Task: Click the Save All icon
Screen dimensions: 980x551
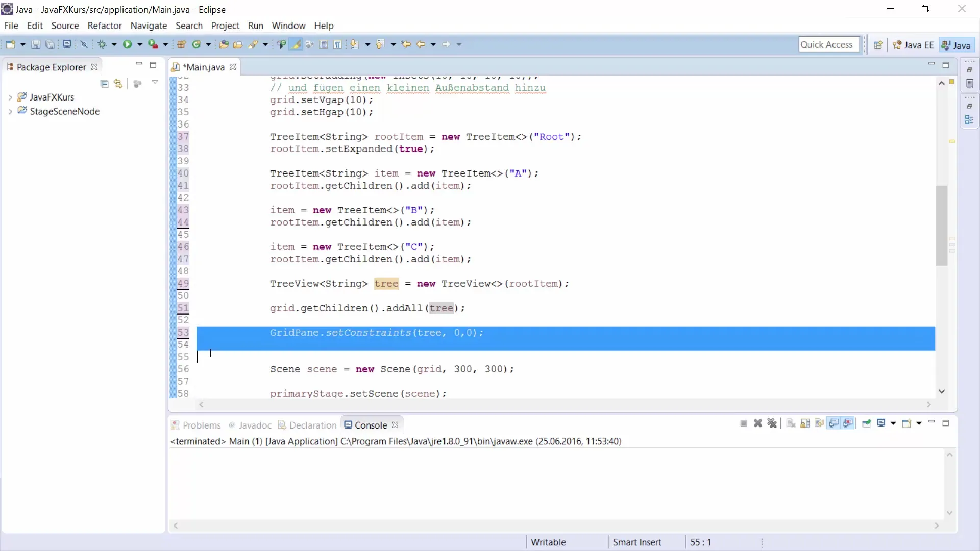Action: (x=50, y=44)
